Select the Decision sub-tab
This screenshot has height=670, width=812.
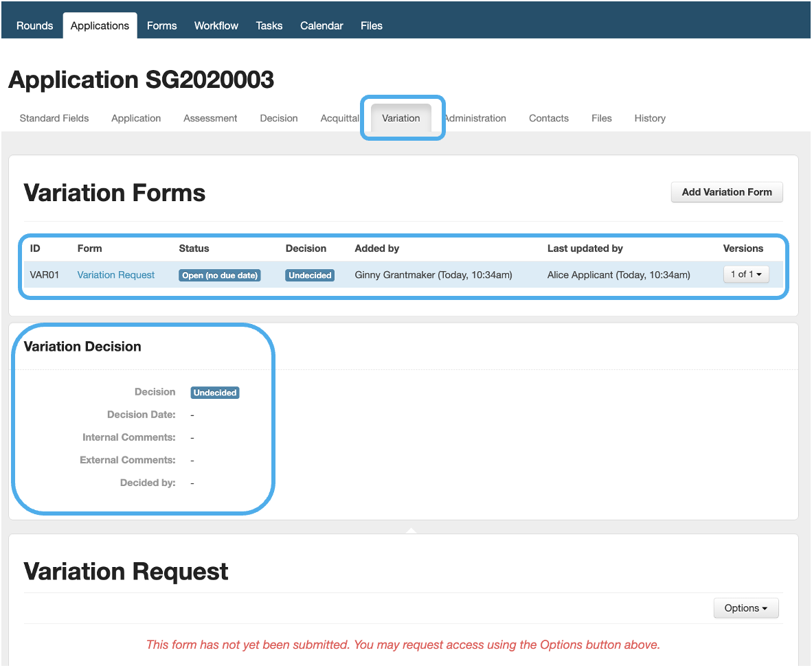click(x=278, y=118)
